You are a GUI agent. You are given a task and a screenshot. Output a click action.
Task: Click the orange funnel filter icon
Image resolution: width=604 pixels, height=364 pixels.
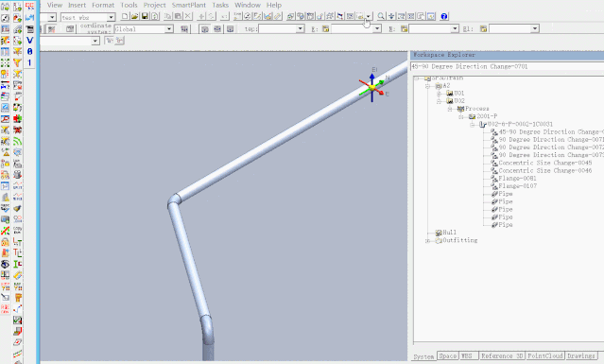pyautogui.click(x=17, y=62)
